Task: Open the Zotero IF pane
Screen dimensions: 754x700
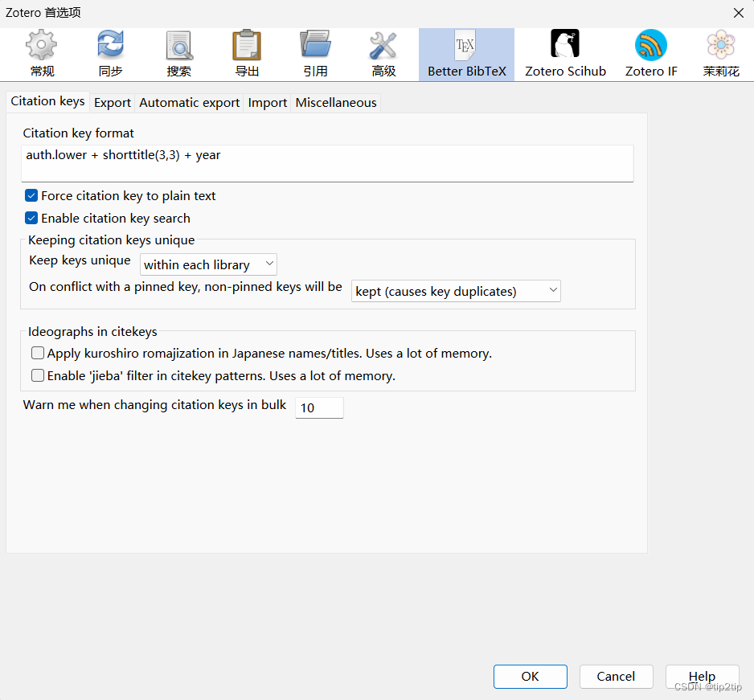Action: coord(651,55)
